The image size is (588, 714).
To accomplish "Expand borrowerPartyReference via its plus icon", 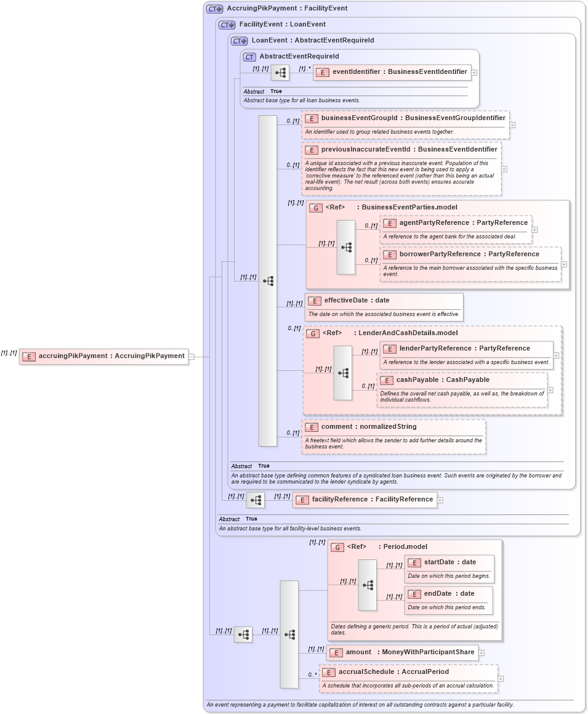I will tap(564, 263).
